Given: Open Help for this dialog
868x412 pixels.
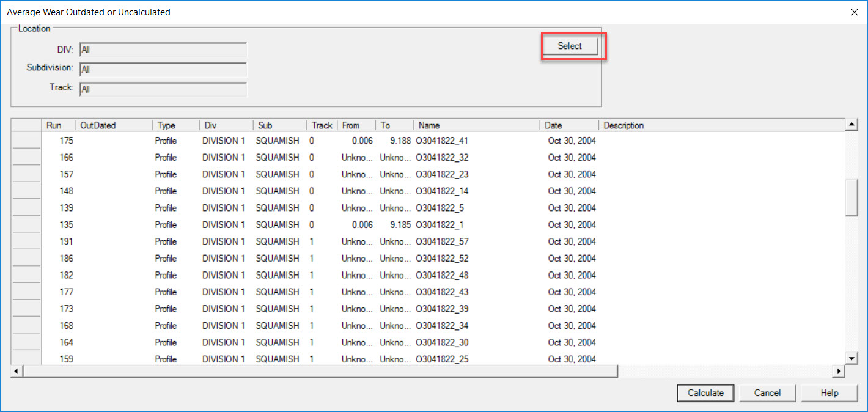Looking at the screenshot, I should pyautogui.click(x=829, y=393).
